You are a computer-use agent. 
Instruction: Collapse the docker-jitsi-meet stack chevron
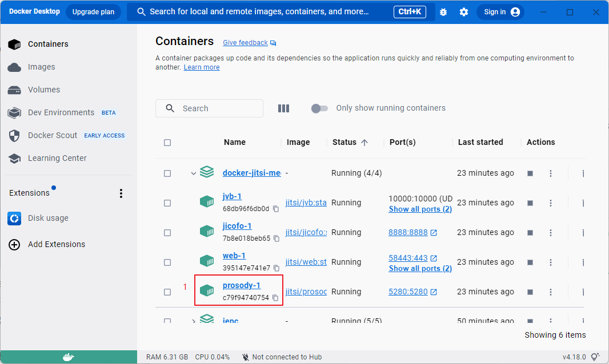click(x=194, y=173)
